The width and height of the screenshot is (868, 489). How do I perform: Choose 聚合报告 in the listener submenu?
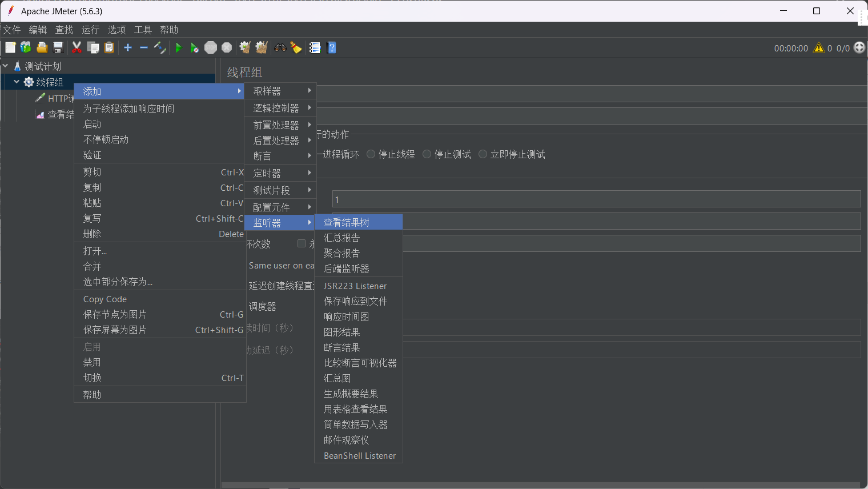click(x=359, y=253)
